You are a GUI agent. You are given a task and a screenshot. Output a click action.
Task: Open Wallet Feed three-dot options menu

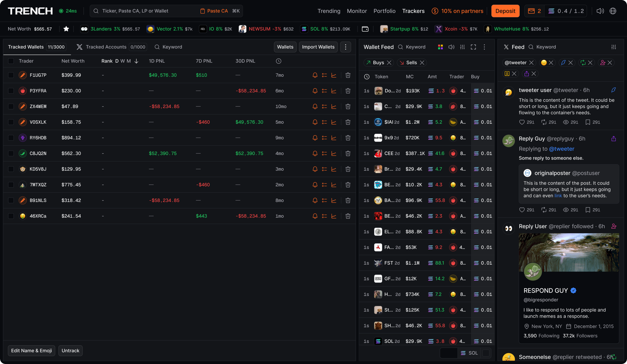click(484, 47)
